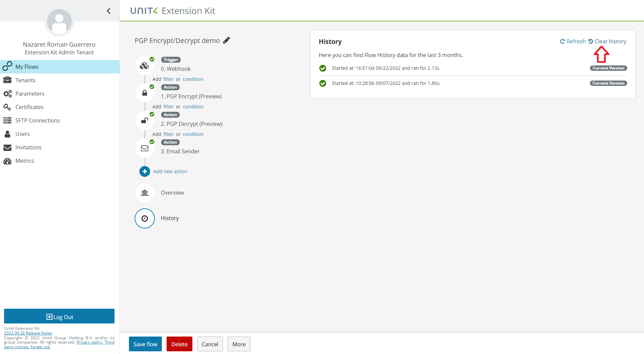Click user name Nazaret Roman Guerrero

pos(59,44)
